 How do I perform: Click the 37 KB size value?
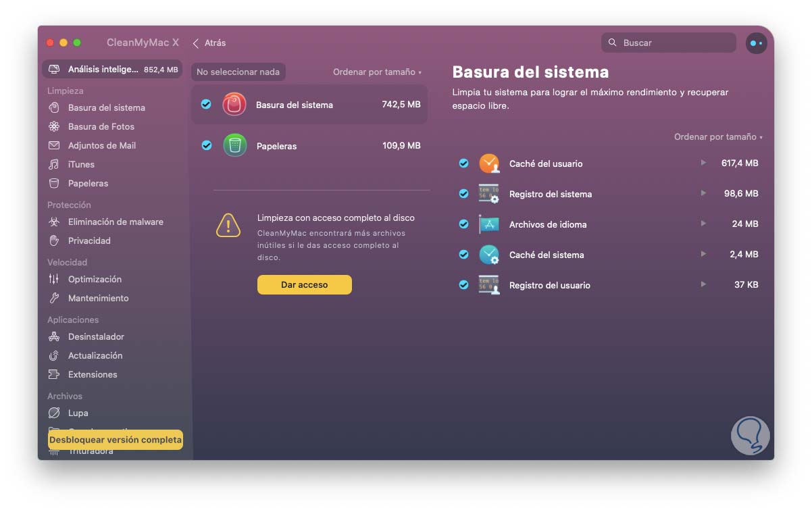pos(746,284)
